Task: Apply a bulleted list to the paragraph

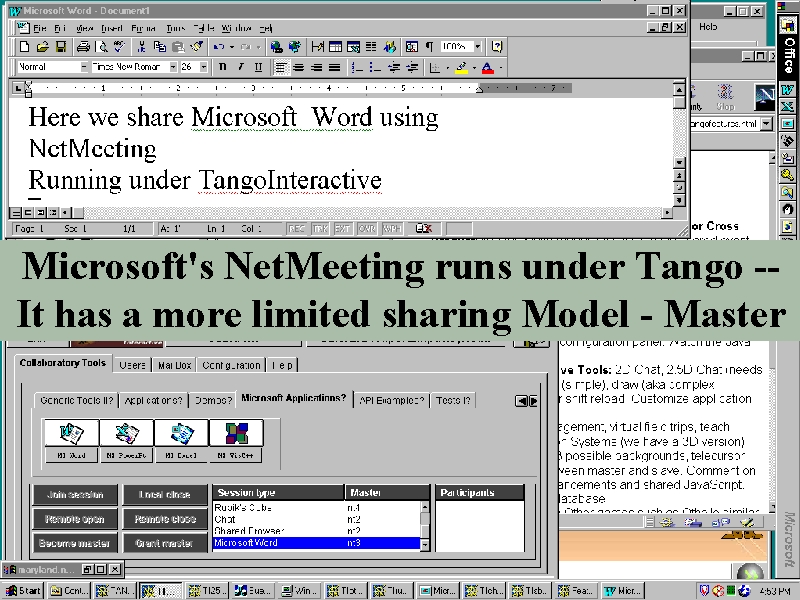Action: click(x=375, y=67)
